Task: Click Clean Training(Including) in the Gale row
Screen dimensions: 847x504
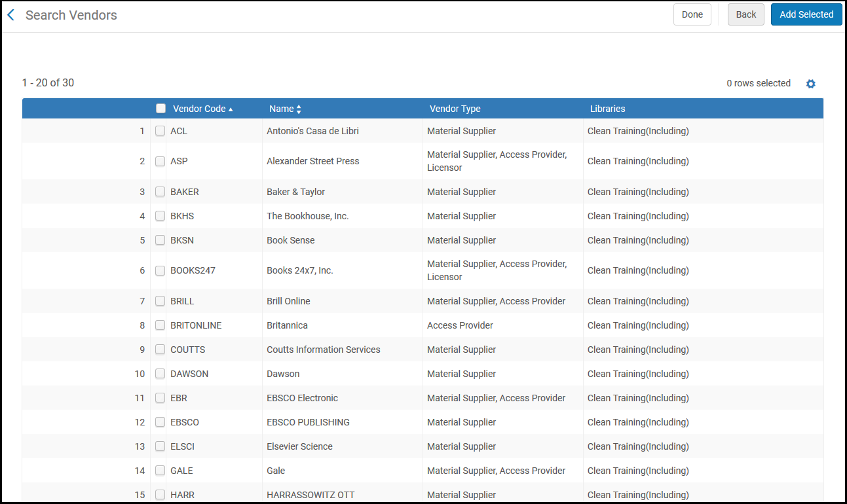Action: (x=638, y=471)
